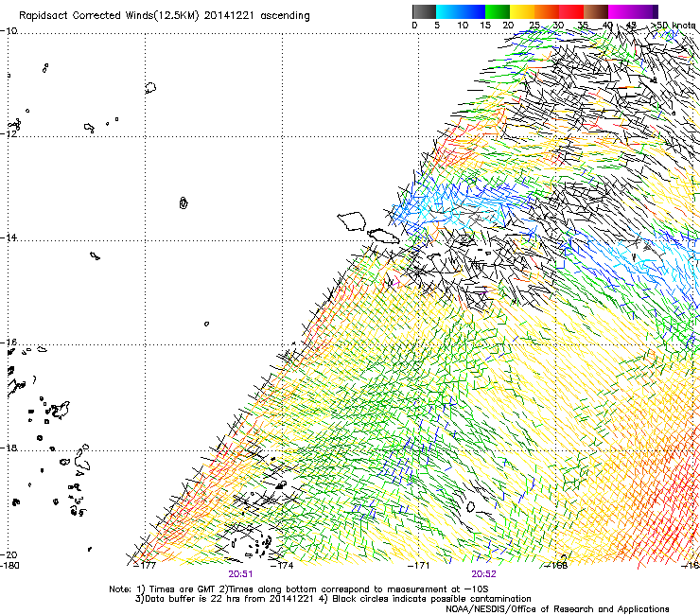Click the note line 'Times are GMT'
700x615 pixels.
click(x=183, y=589)
